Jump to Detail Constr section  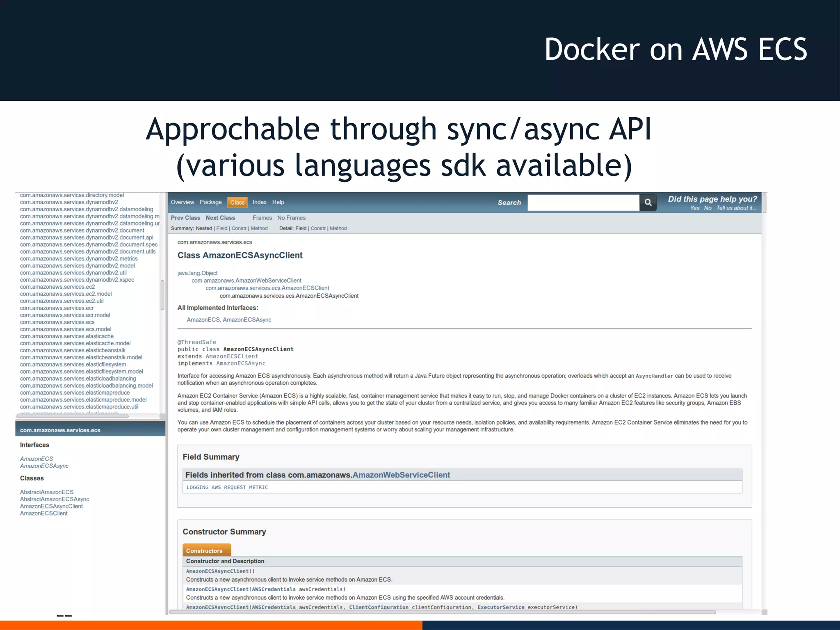tap(318, 228)
